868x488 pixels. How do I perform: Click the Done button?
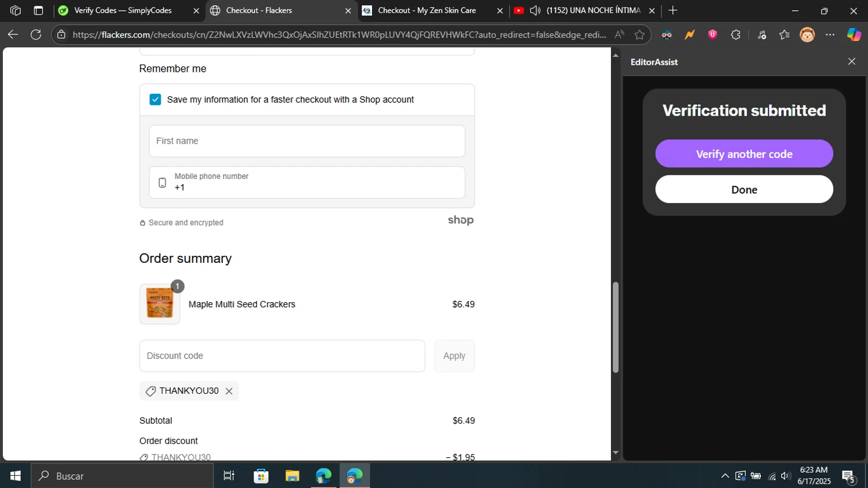[x=744, y=189]
